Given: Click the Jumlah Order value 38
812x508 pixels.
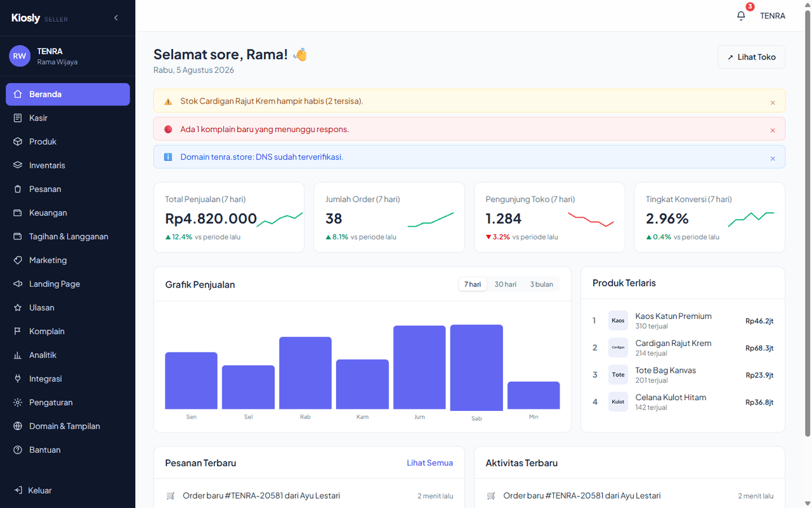Looking at the screenshot, I should click(334, 218).
